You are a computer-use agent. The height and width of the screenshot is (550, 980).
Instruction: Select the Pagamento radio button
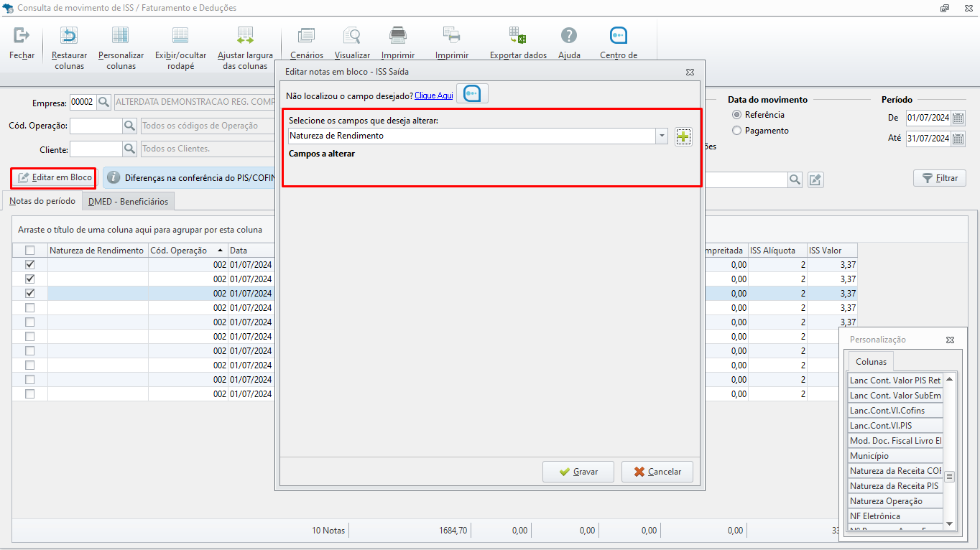[736, 131]
